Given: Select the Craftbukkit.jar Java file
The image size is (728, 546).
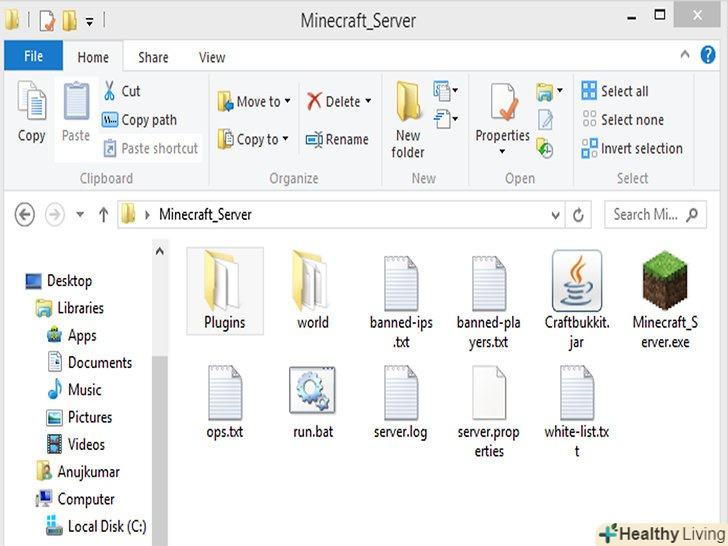Looking at the screenshot, I should coord(577,300).
